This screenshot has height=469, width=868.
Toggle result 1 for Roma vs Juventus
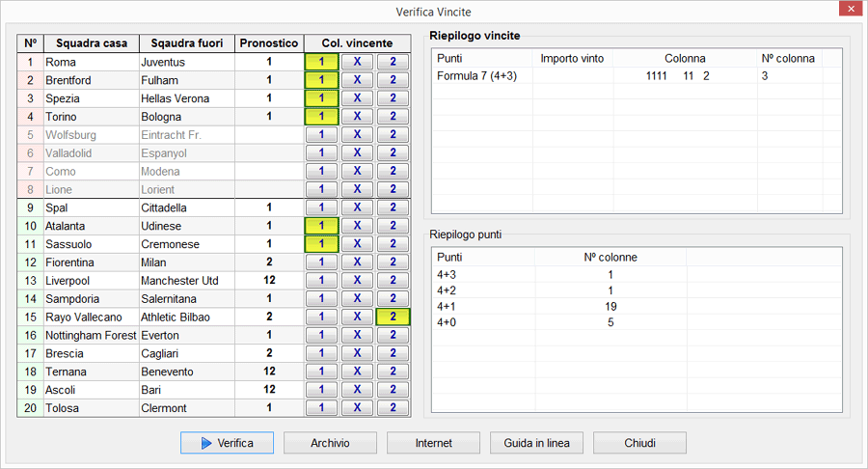coord(320,62)
